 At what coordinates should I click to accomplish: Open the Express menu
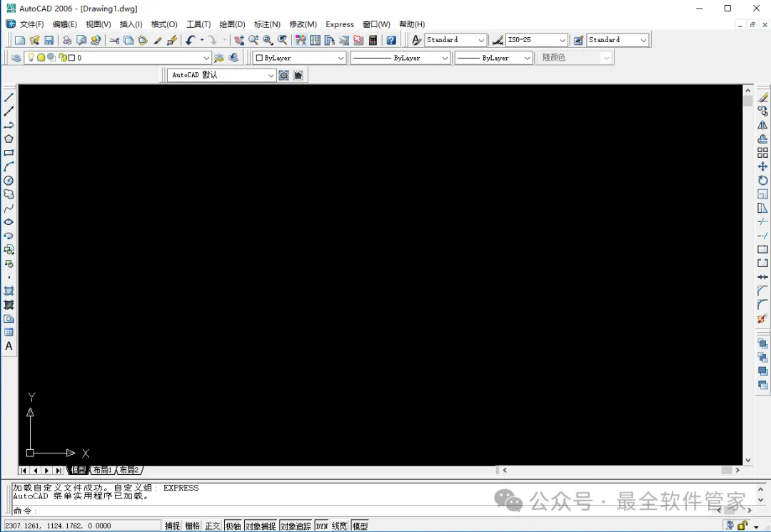click(x=340, y=24)
